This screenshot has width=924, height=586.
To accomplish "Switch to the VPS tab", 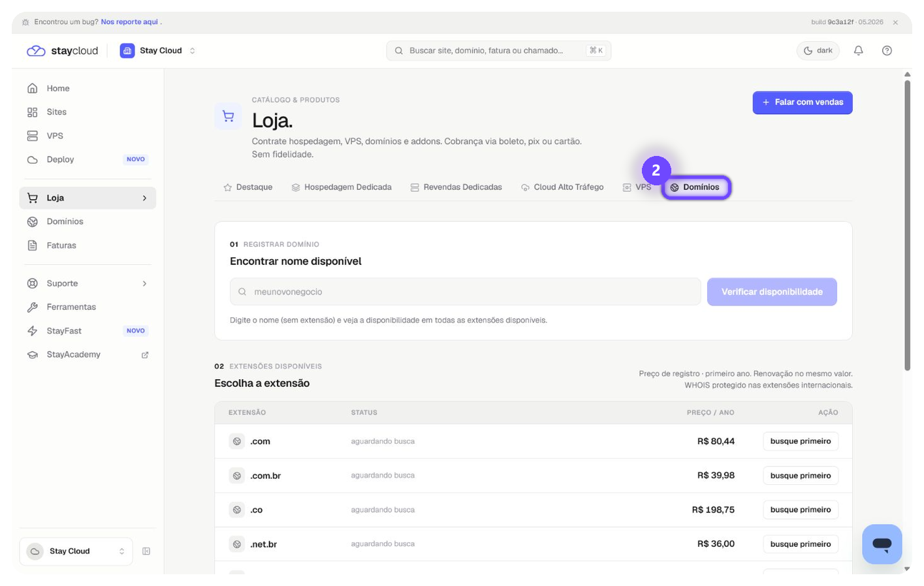I will coord(637,187).
